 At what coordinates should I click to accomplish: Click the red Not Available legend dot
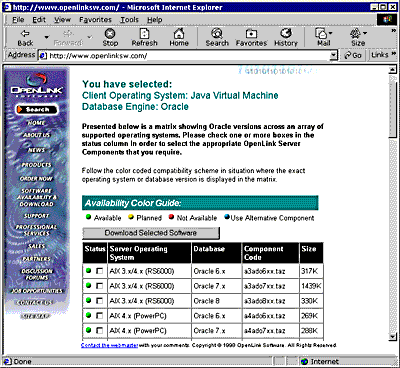(171, 217)
